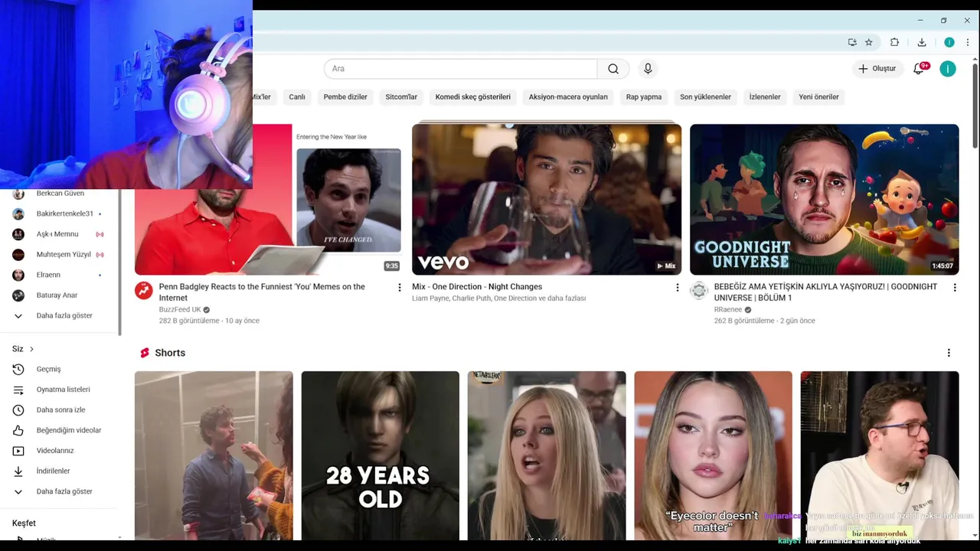Open Mix - One Direction title link

[477, 287]
